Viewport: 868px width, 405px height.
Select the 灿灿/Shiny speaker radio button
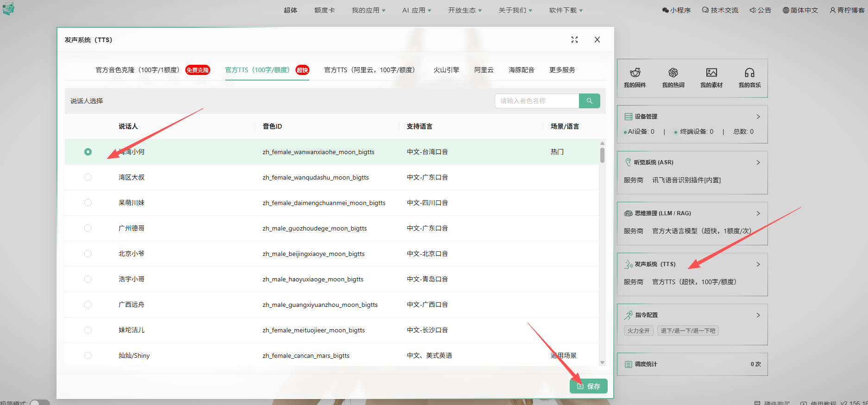[x=88, y=355]
